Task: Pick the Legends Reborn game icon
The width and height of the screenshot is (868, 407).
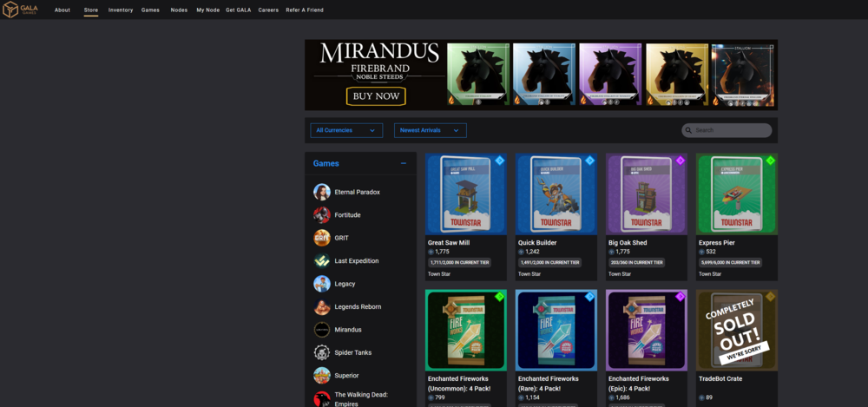Action: pos(322,307)
